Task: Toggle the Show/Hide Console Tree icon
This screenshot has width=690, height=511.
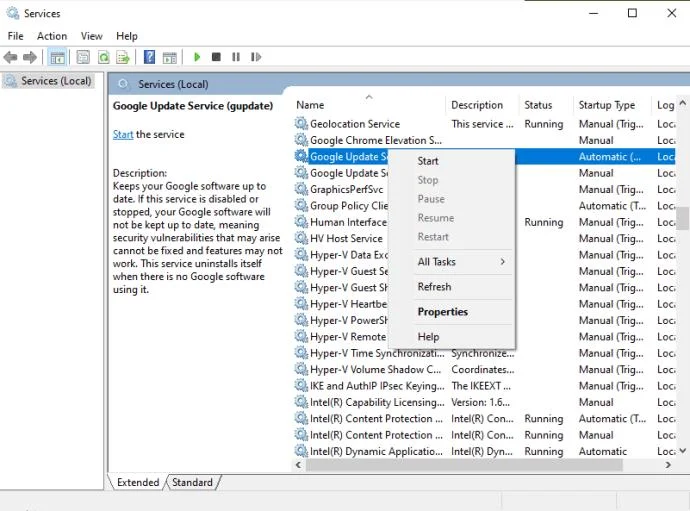Action: pos(58,57)
